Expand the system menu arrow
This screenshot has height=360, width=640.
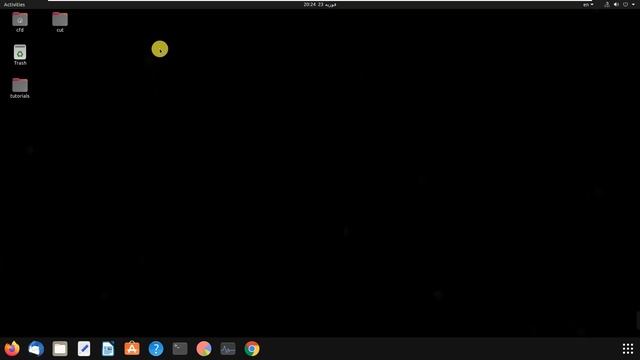pyautogui.click(x=633, y=4)
